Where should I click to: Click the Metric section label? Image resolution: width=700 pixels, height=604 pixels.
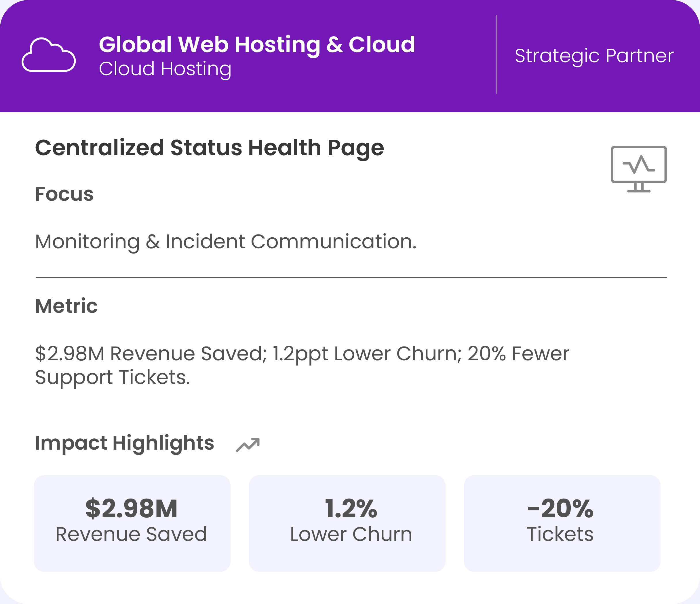66,306
